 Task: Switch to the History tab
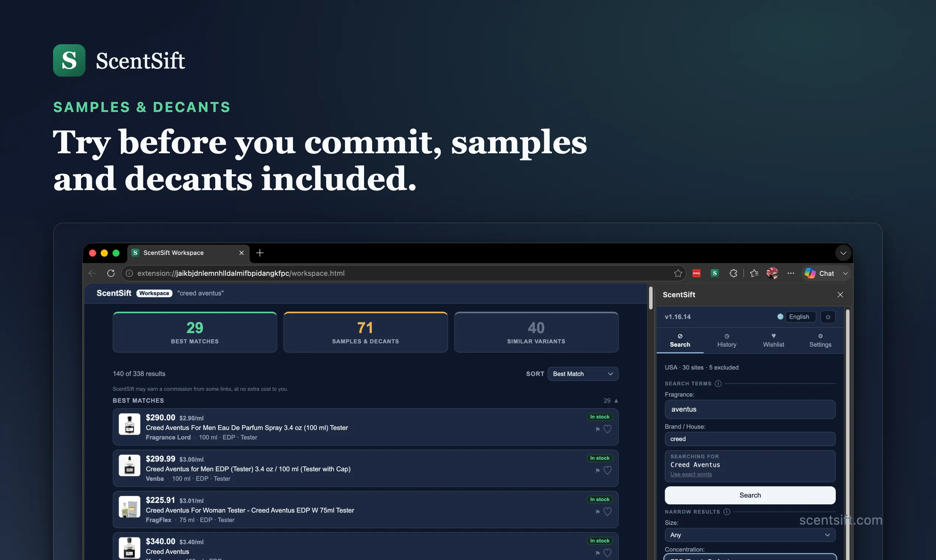point(727,340)
